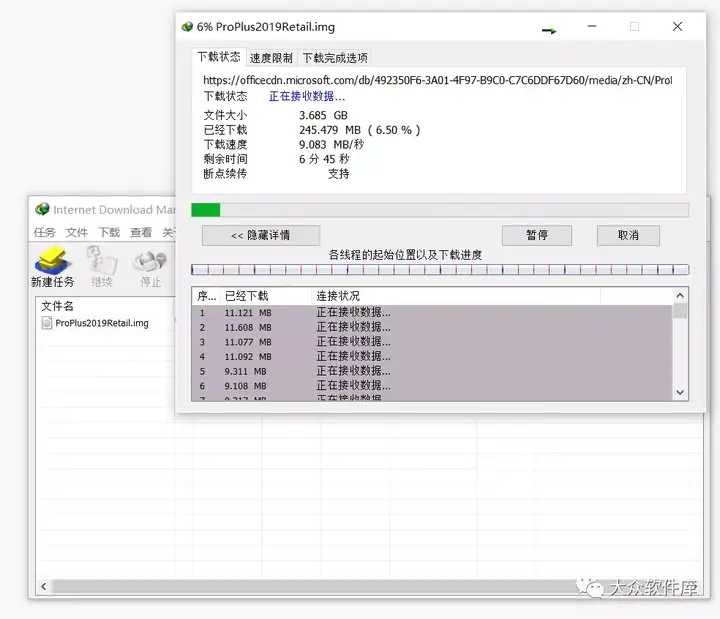Open the 下载完成选项 tab

(335, 58)
